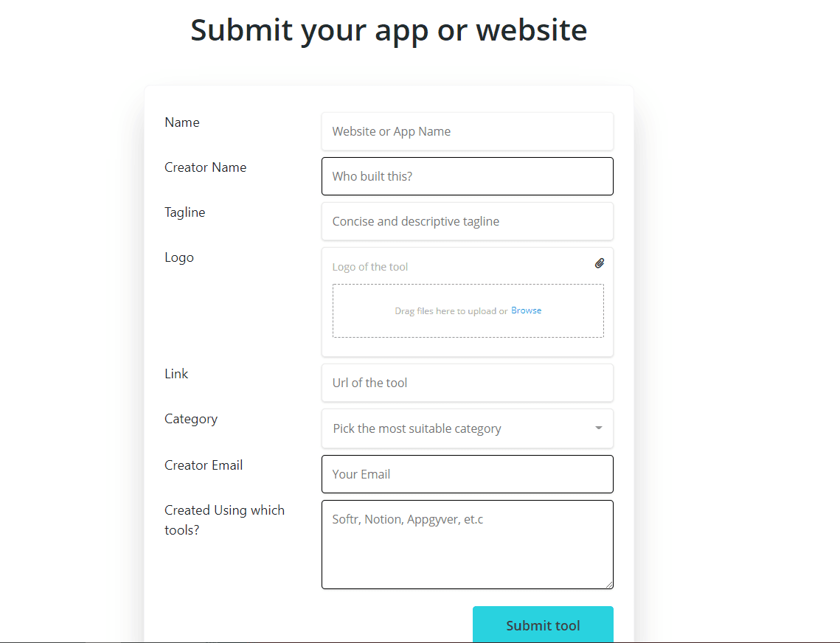Select the 'Pick the most suitable category' combo box
840x643 pixels.
tap(467, 428)
